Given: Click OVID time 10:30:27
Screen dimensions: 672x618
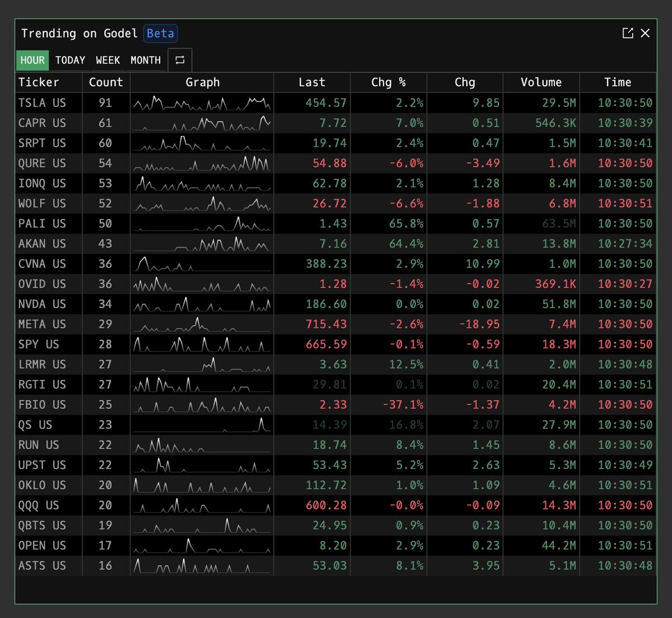Looking at the screenshot, I should pos(625,284).
